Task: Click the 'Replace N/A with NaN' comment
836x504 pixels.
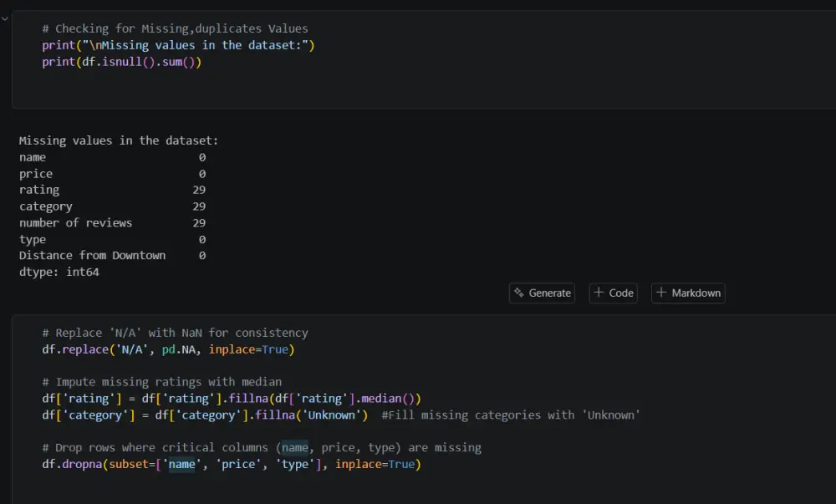Action: pos(175,333)
